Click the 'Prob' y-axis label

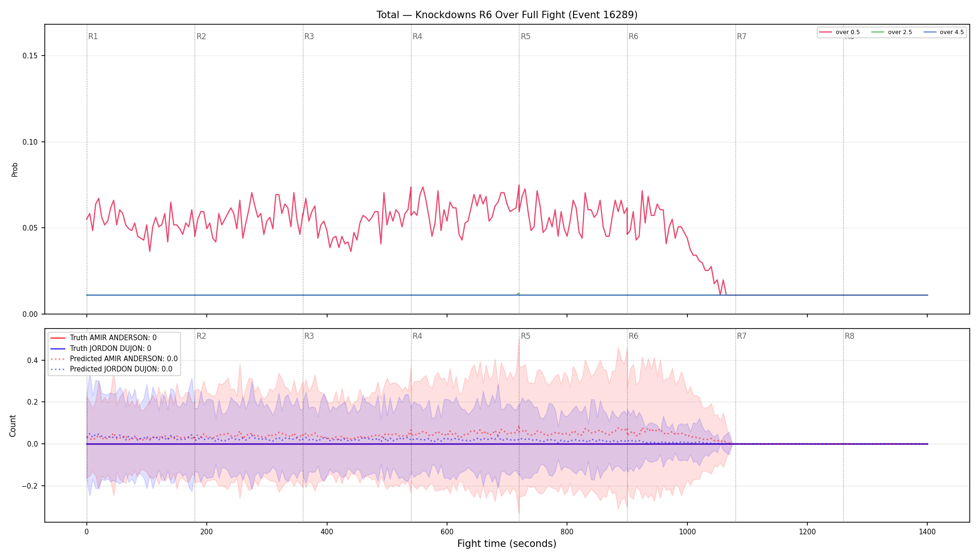tap(15, 169)
